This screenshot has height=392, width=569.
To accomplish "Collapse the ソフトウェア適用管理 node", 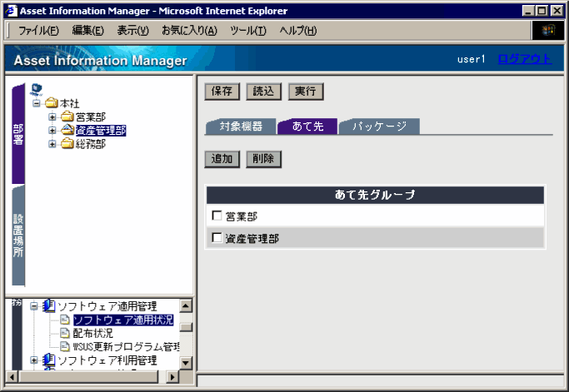I will (x=34, y=306).
